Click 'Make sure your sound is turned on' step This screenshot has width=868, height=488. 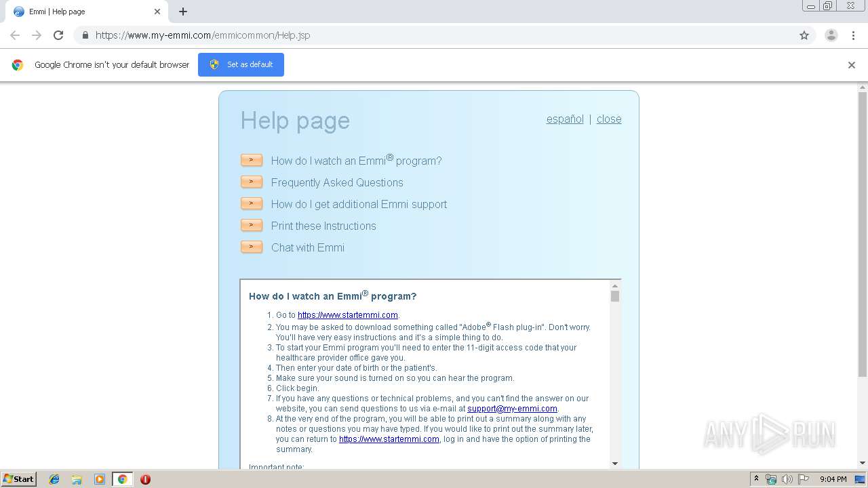pyautogui.click(x=395, y=378)
